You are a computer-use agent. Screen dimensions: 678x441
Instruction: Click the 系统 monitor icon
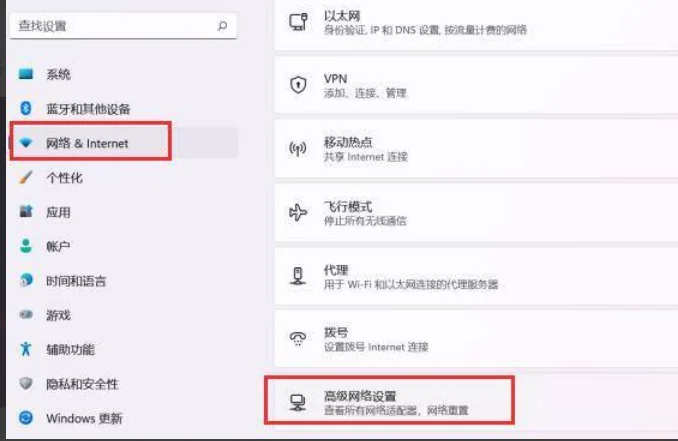(x=26, y=74)
